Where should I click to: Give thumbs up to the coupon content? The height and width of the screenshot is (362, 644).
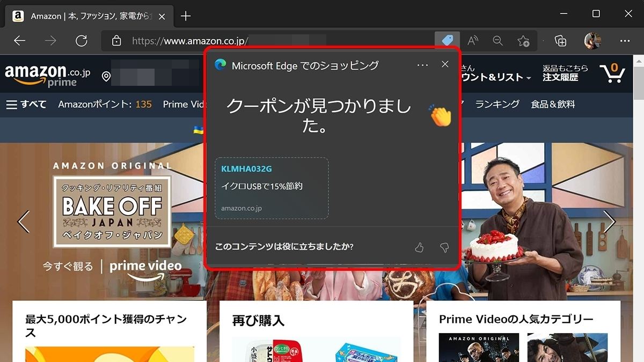pyautogui.click(x=419, y=247)
